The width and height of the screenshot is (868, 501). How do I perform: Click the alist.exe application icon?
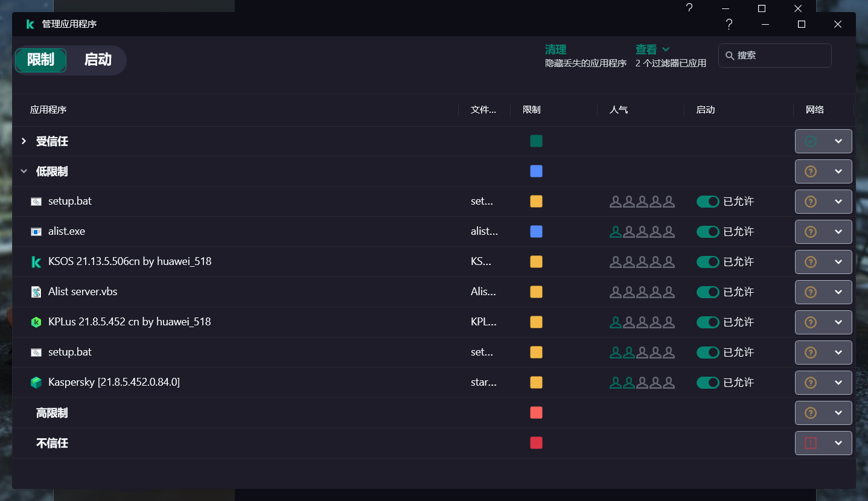click(36, 231)
